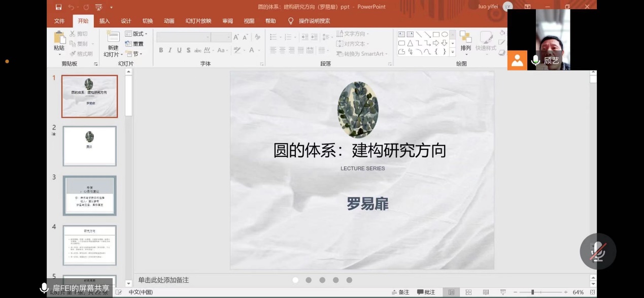Image resolution: width=644 pixels, height=298 pixels.
Task: Toggle Bold formatting
Action: [x=161, y=50]
